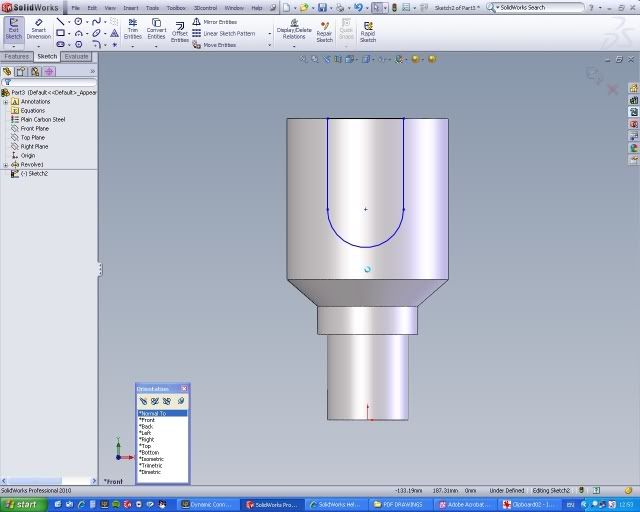Activate the Trim Entities tool

tap(132, 28)
